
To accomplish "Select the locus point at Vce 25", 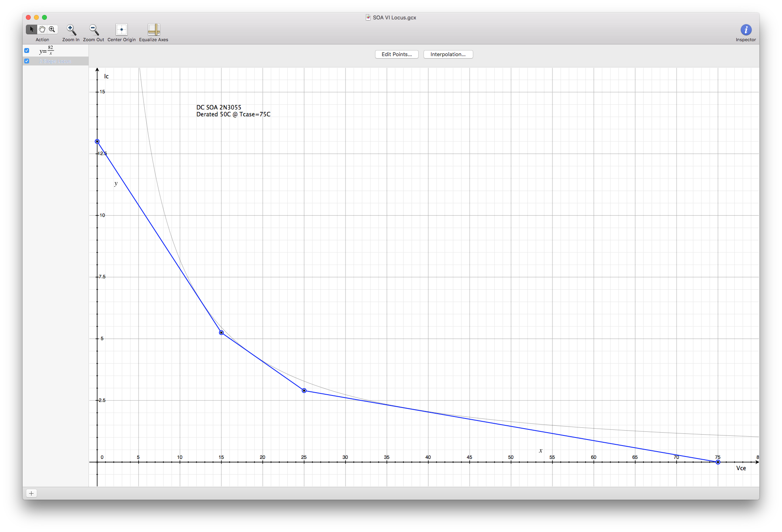I will click(304, 391).
